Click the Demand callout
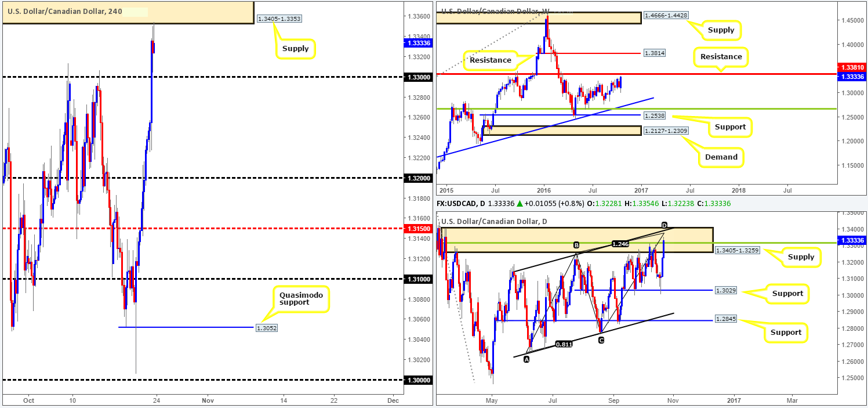 [721, 157]
